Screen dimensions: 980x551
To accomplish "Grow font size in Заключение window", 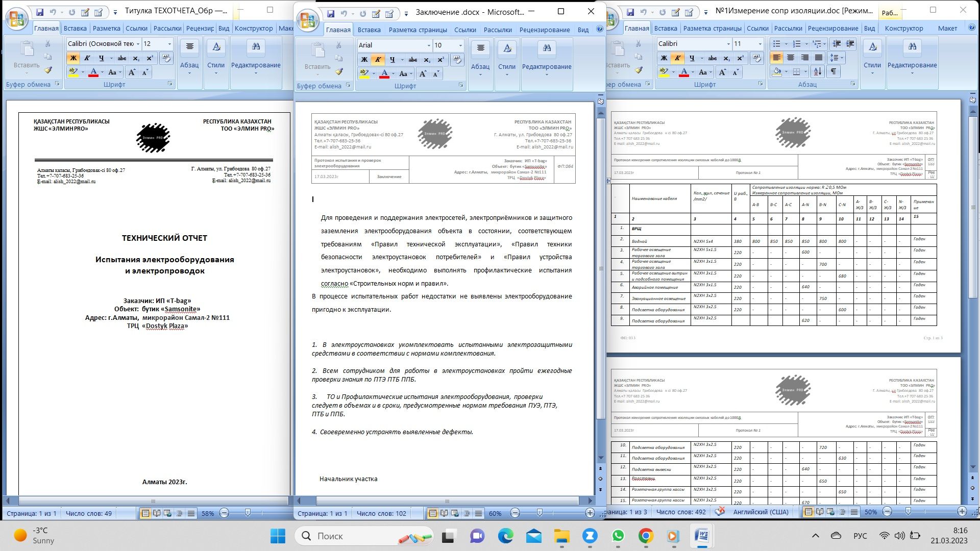I will pos(423,74).
